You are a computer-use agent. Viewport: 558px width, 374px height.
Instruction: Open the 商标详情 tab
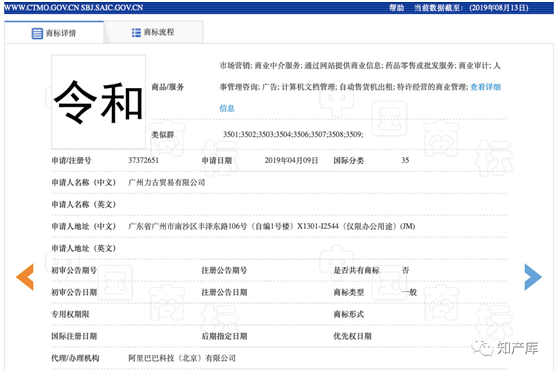pos(54,33)
